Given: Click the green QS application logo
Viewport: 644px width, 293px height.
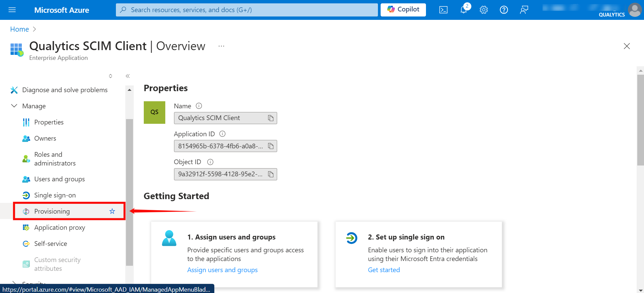Looking at the screenshot, I should point(155,112).
